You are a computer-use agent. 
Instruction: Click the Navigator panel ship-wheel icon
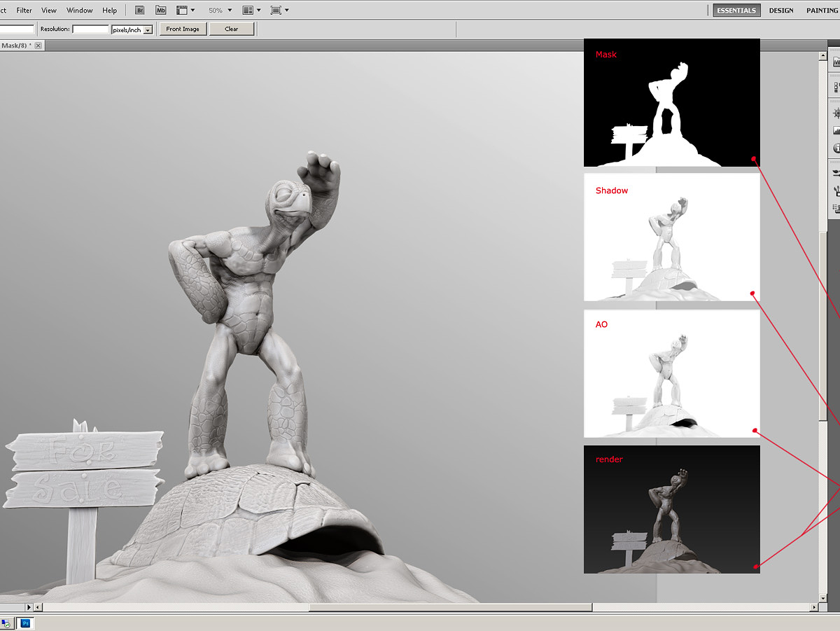coord(836,113)
